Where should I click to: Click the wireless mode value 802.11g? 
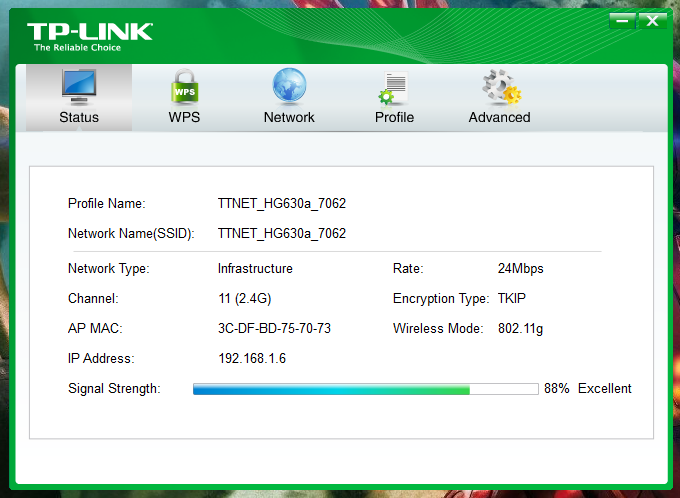[520, 328]
